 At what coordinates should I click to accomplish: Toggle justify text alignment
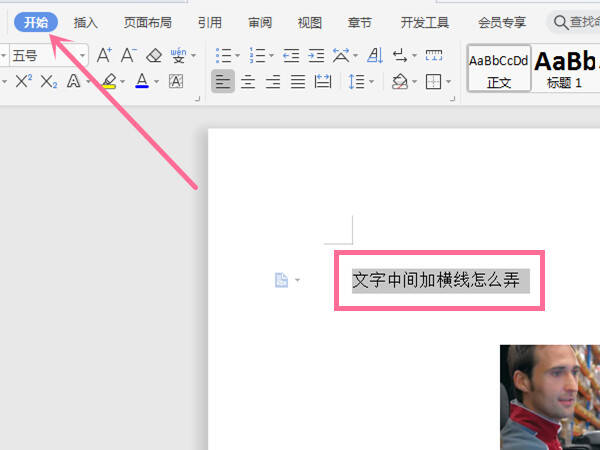click(x=298, y=82)
